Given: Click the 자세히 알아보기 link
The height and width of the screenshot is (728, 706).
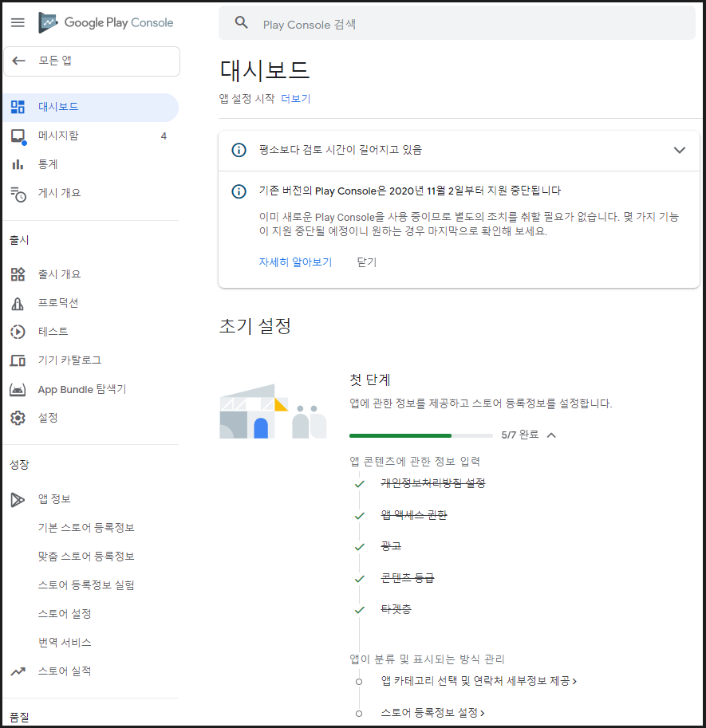Looking at the screenshot, I should pos(295,261).
